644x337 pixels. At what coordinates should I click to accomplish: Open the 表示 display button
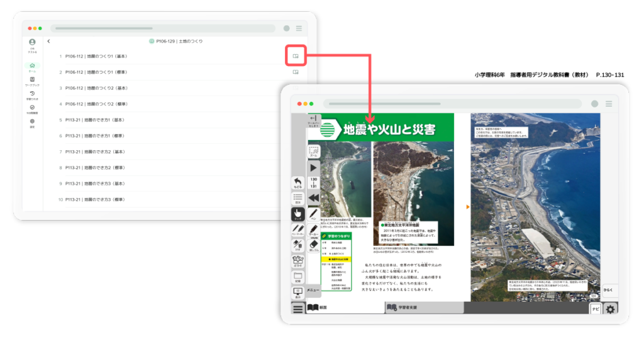tap(297, 292)
